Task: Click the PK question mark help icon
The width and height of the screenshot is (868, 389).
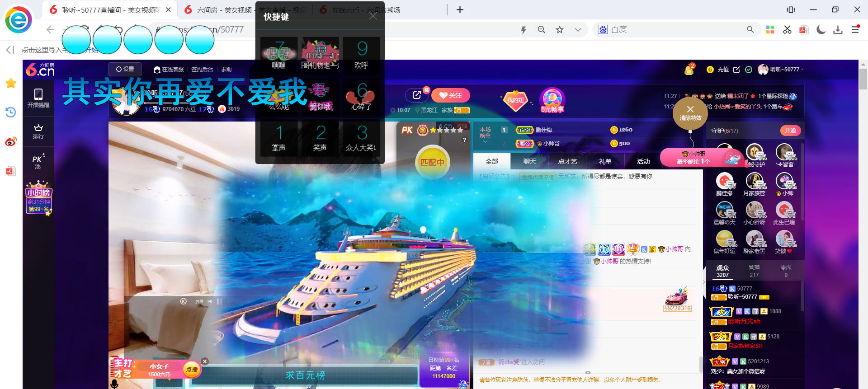Action: coord(464,140)
